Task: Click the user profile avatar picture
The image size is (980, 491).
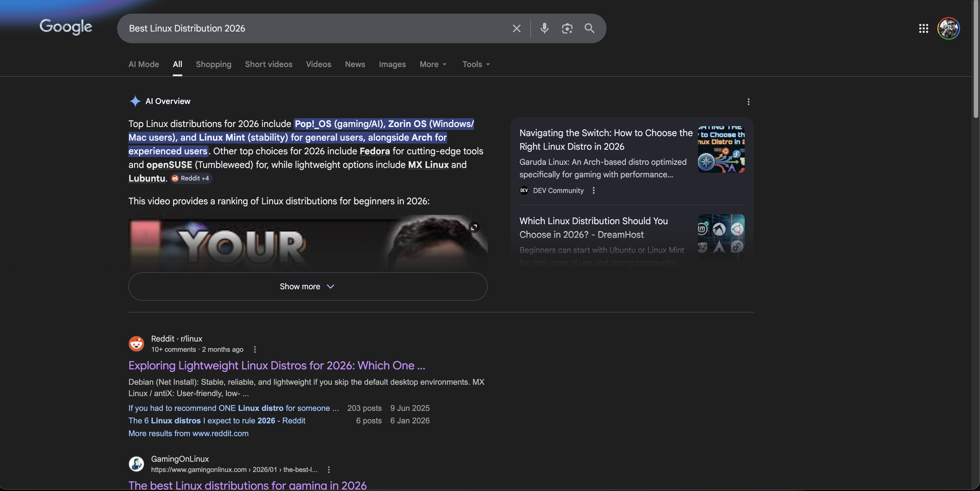Action: [948, 28]
